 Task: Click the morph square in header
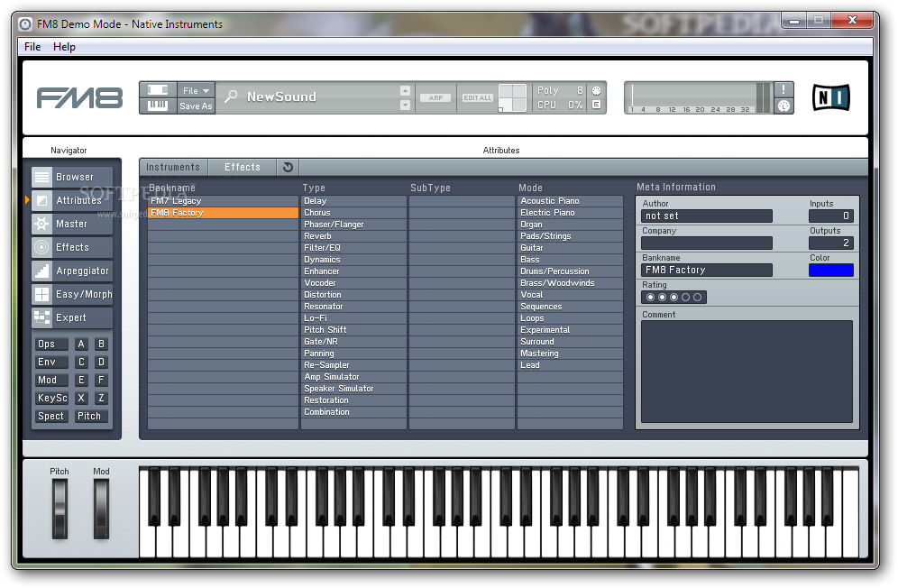point(512,97)
